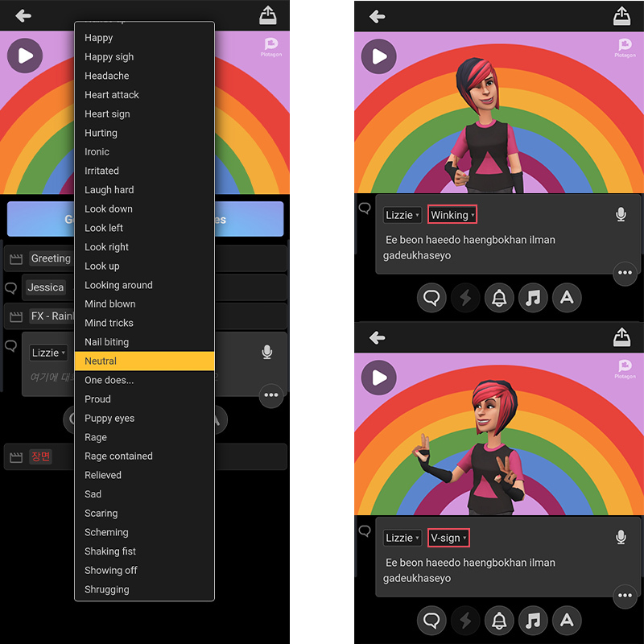The width and height of the screenshot is (644, 644).
Task: Tap share icon above V-sign preview
Action: (621, 337)
